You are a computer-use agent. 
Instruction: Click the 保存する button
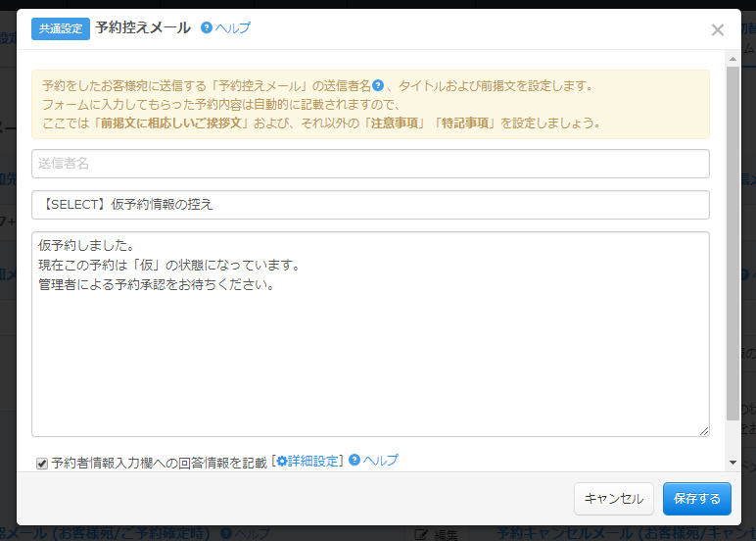pos(696,499)
